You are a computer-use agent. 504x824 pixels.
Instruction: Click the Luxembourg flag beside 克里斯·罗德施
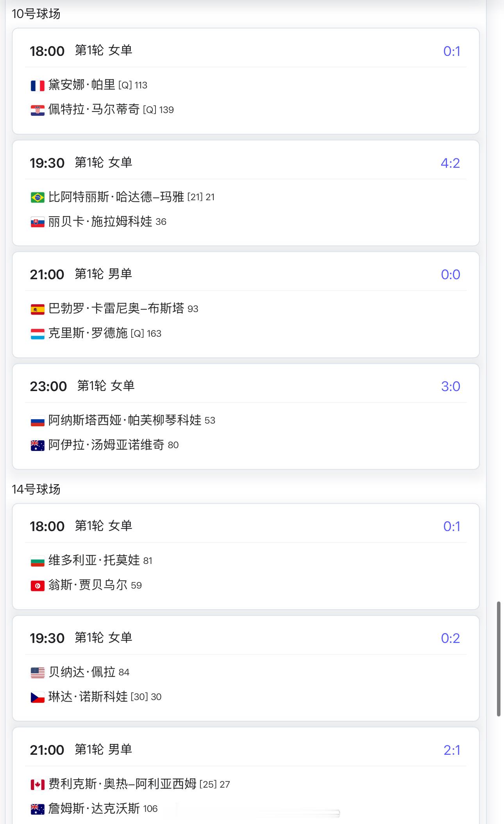(x=38, y=334)
